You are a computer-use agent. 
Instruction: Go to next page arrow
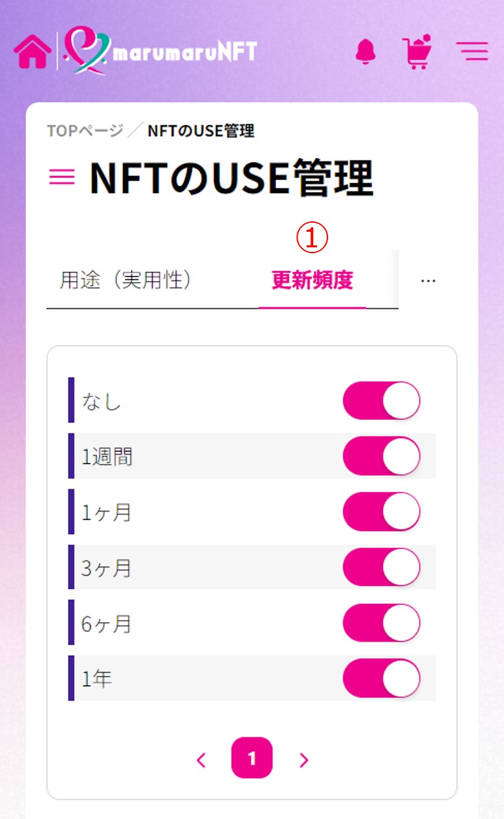click(304, 760)
